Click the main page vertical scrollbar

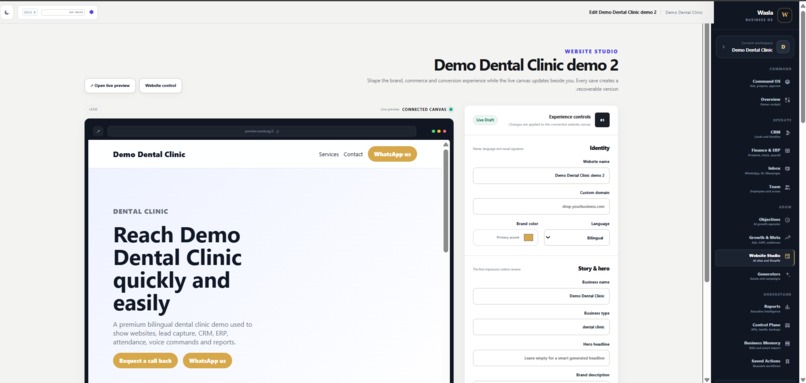point(707,153)
